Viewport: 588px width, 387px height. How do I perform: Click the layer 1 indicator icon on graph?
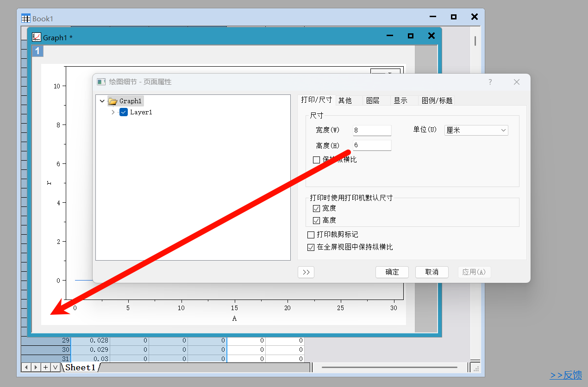[x=38, y=51]
